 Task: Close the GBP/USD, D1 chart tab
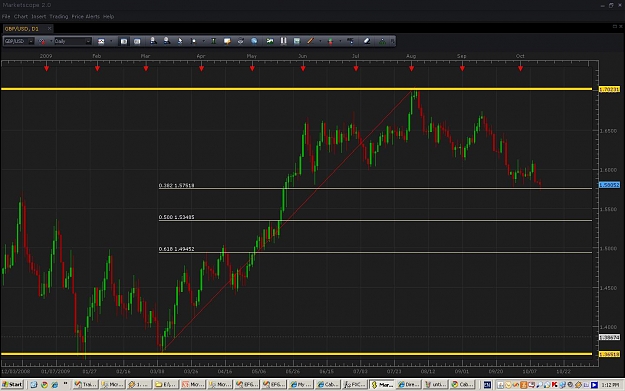pos(49,29)
